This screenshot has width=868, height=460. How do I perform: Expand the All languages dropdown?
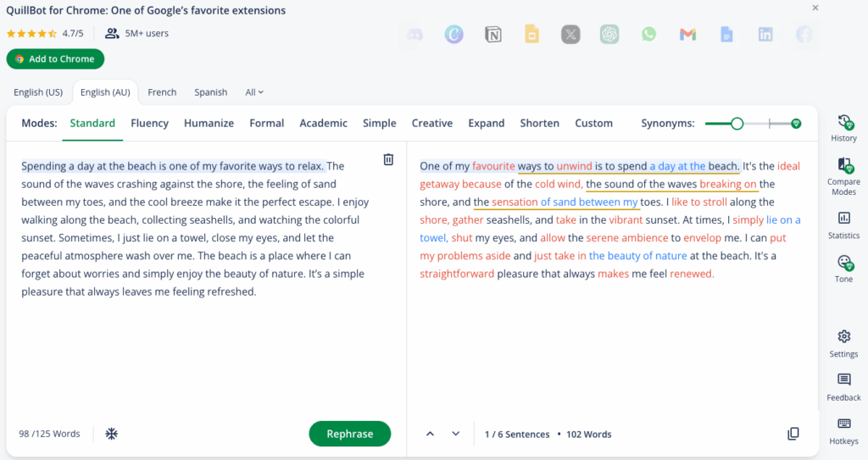point(254,92)
